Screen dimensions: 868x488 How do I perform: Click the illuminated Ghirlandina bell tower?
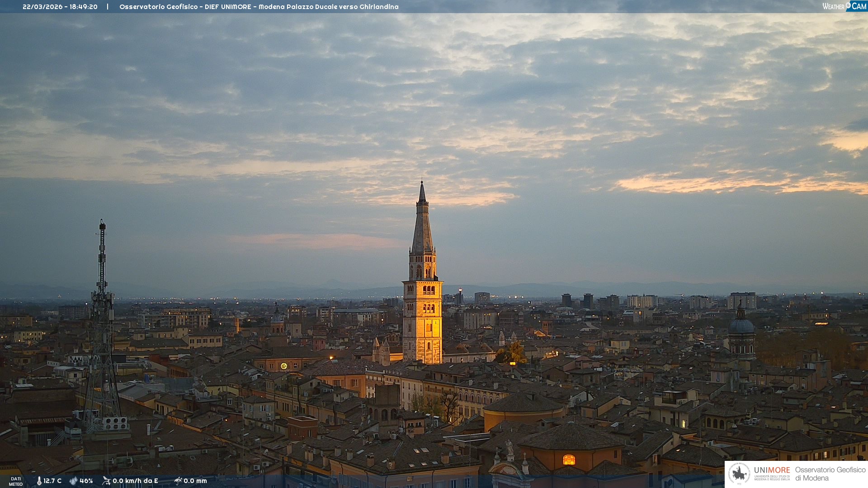423,312
